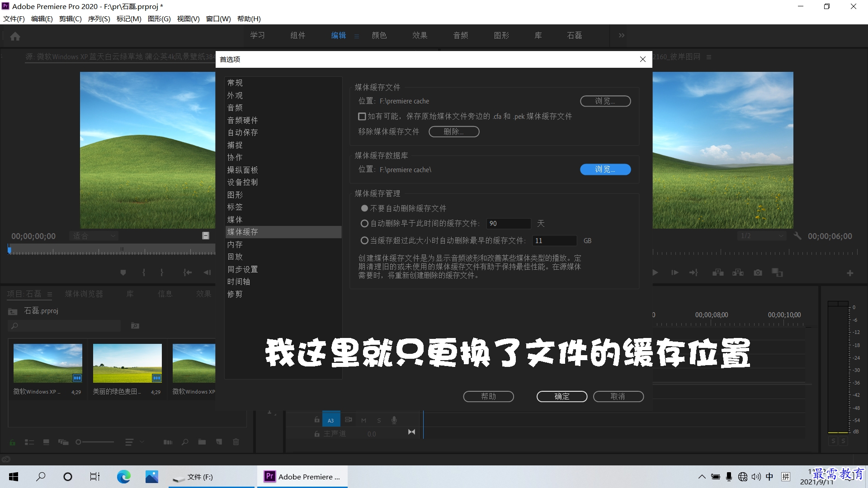Click the 帮助 button in preferences
The height and width of the screenshot is (488, 868).
click(489, 396)
